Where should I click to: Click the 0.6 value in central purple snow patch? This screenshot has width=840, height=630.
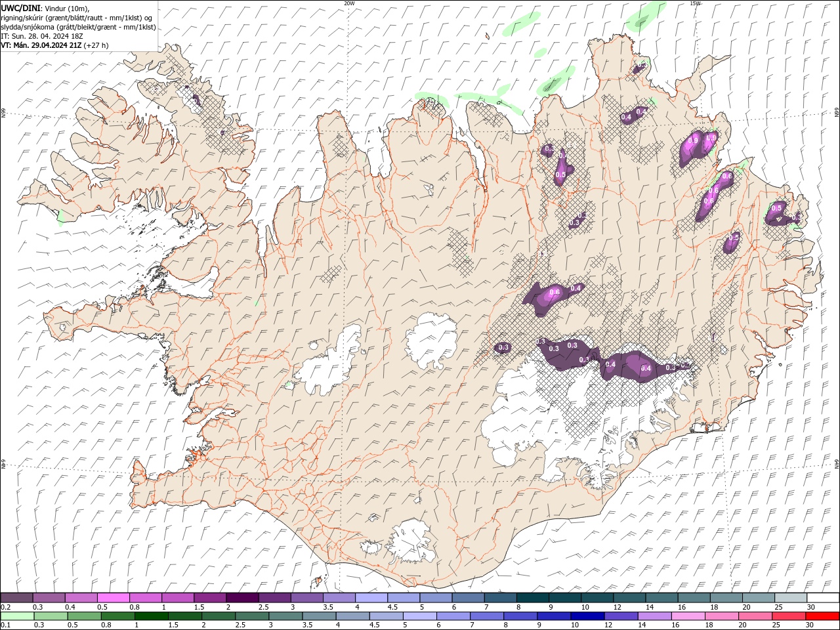click(x=554, y=292)
